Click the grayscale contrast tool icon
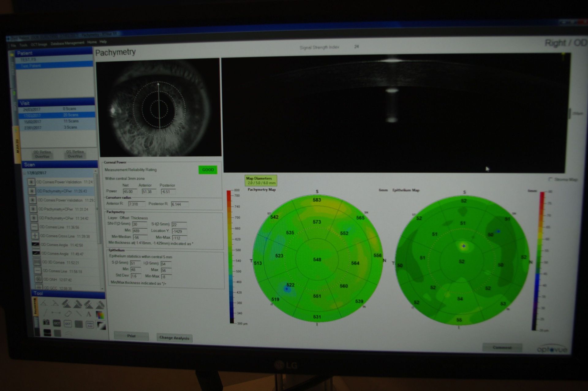 101,325
